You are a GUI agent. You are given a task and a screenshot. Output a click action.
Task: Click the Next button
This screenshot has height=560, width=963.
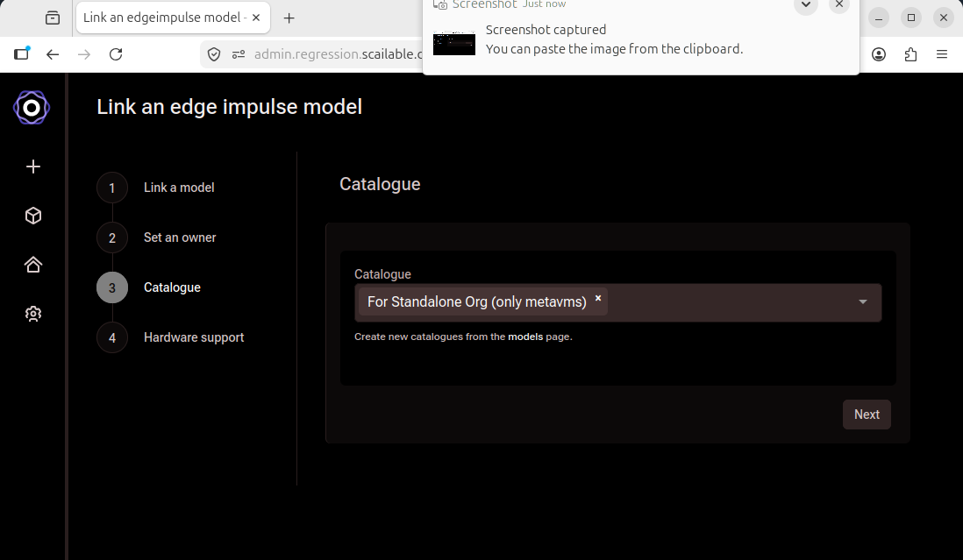pyautogui.click(x=867, y=415)
